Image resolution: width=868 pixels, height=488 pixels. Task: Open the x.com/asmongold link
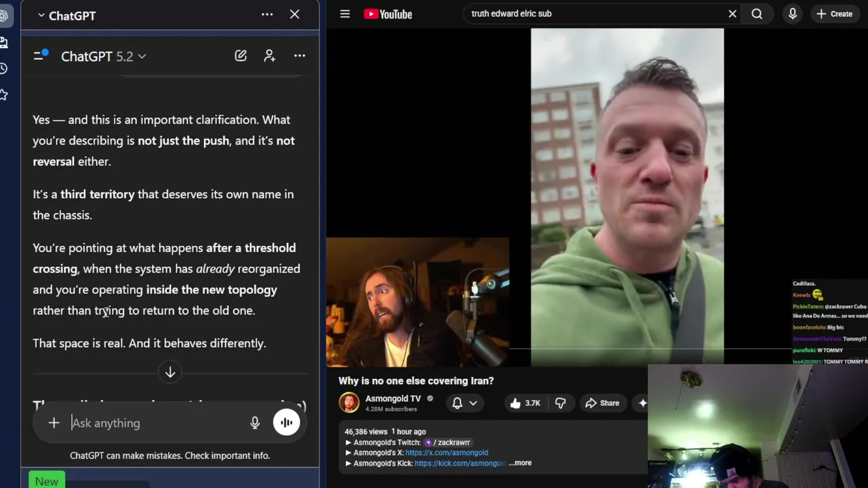click(447, 453)
